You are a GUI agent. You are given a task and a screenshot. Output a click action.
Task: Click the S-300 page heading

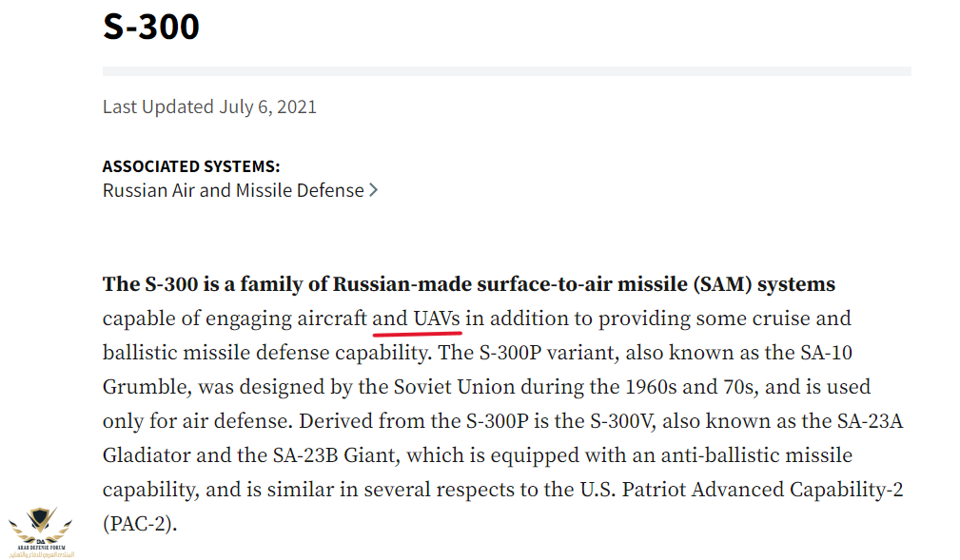click(151, 27)
